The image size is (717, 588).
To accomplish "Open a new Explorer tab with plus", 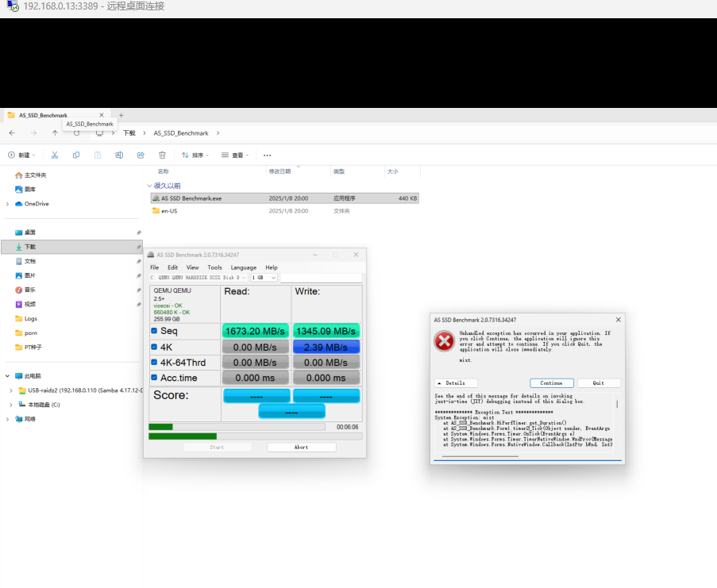I will (121, 115).
